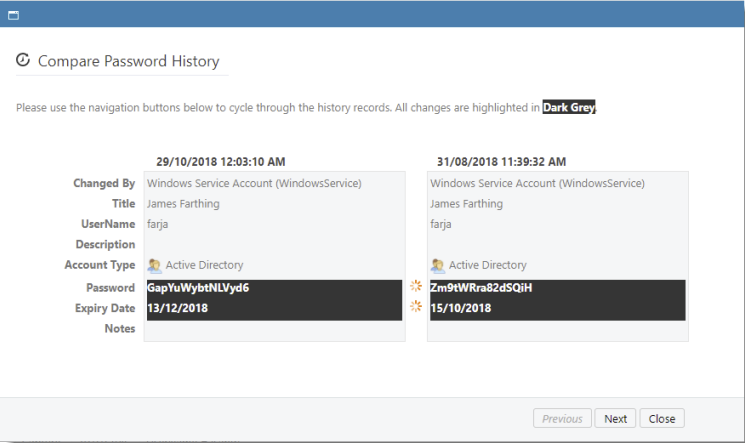The width and height of the screenshot is (745, 443).
Task: Select timestamp '31/08/2018 11:39:32 AM'
Action: coord(501,162)
